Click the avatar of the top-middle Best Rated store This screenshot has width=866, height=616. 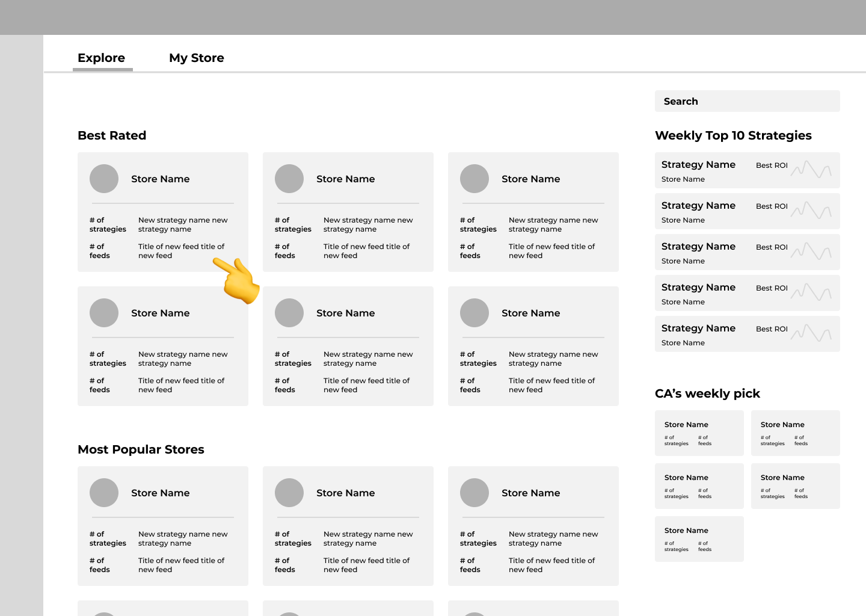tap(289, 179)
